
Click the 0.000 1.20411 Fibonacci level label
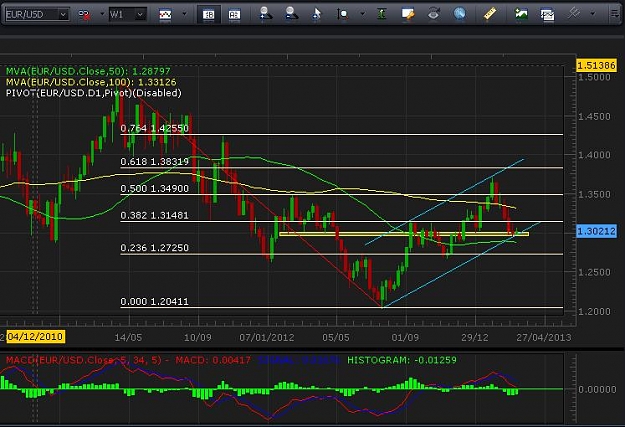pos(155,302)
